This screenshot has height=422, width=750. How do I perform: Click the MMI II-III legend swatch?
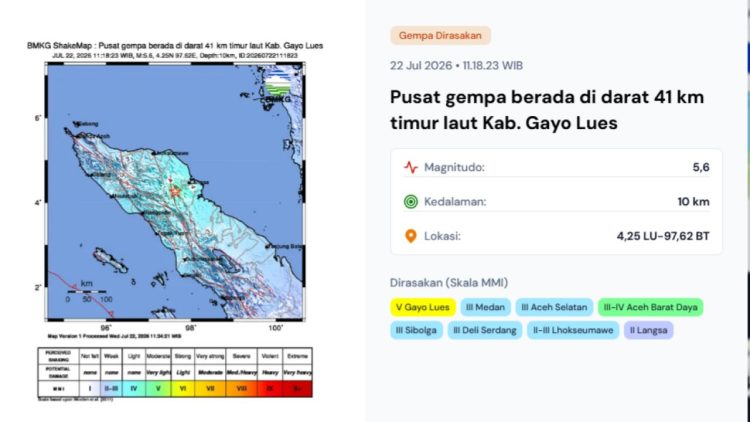[x=111, y=389]
